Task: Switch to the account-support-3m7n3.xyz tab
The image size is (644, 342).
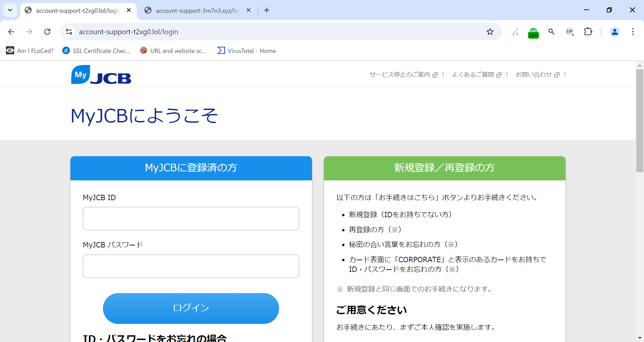Action: coord(198,10)
